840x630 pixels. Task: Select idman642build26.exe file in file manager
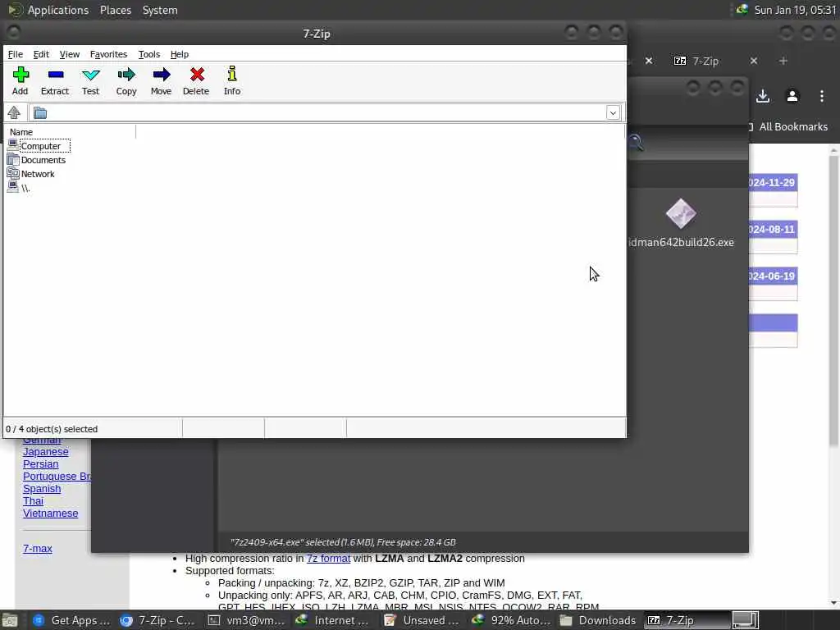pos(681,223)
